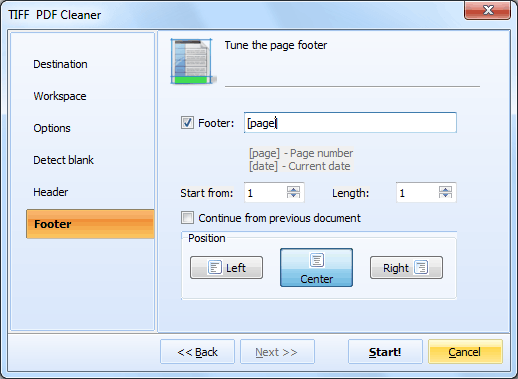Click the Footer text input field

[350, 123]
